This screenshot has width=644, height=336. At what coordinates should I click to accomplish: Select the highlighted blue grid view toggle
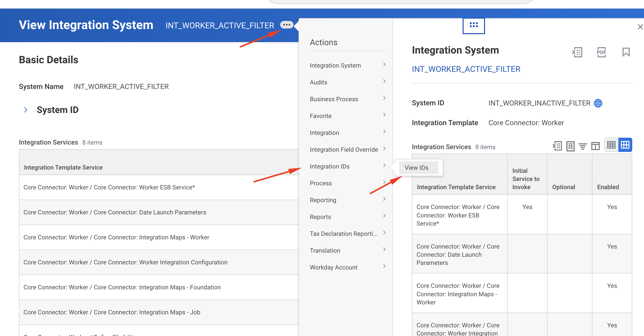click(x=625, y=145)
